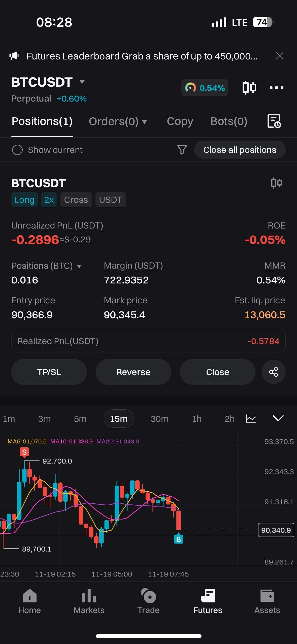This screenshot has height=644, width=297.
Task: Tap the Reverse position button
Action: point(133,372)
